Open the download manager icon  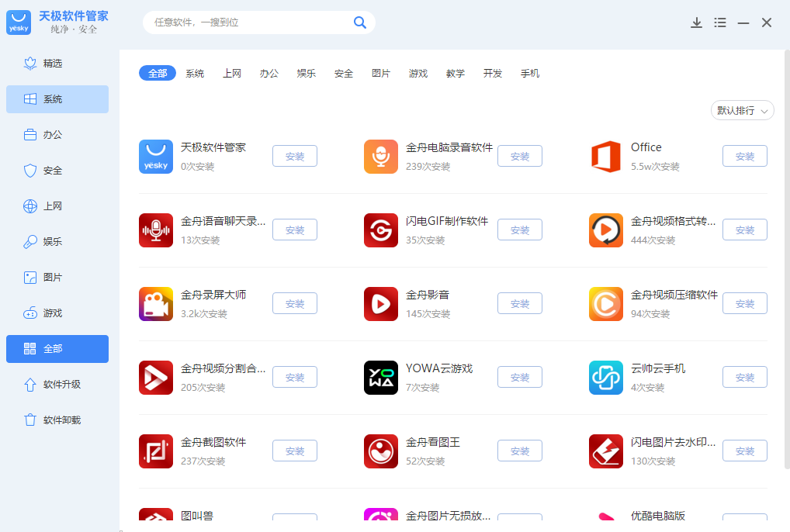tap(696, 22)
